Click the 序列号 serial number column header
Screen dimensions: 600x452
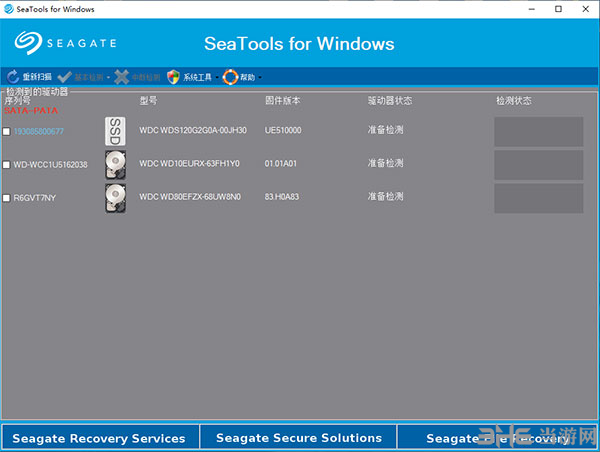[17, 101]
